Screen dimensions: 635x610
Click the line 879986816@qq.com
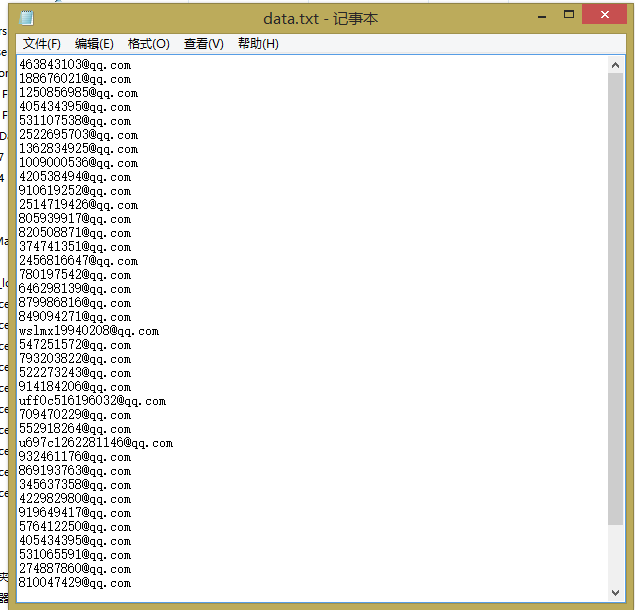pos(75,303)
